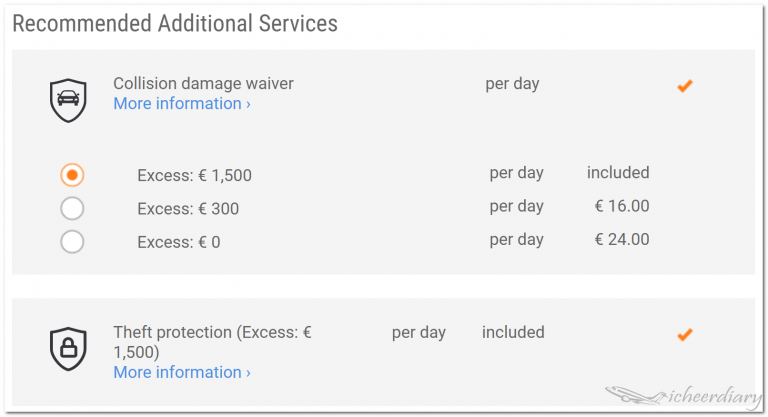Image resolution: width=768 pixels, height=417 pixels.
Task: Click 'included' in the Theft protection row
Action: tap(513, 332)
